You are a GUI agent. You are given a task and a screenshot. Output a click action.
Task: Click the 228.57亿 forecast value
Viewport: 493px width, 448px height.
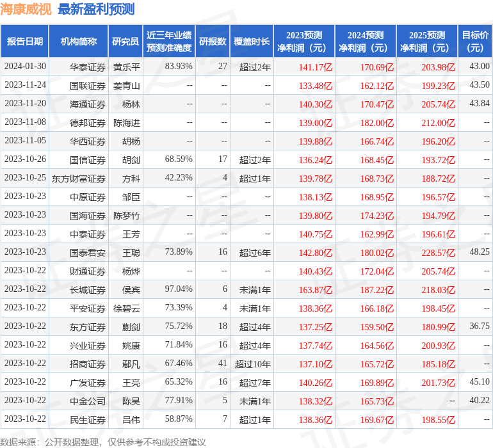pos(439,252)
